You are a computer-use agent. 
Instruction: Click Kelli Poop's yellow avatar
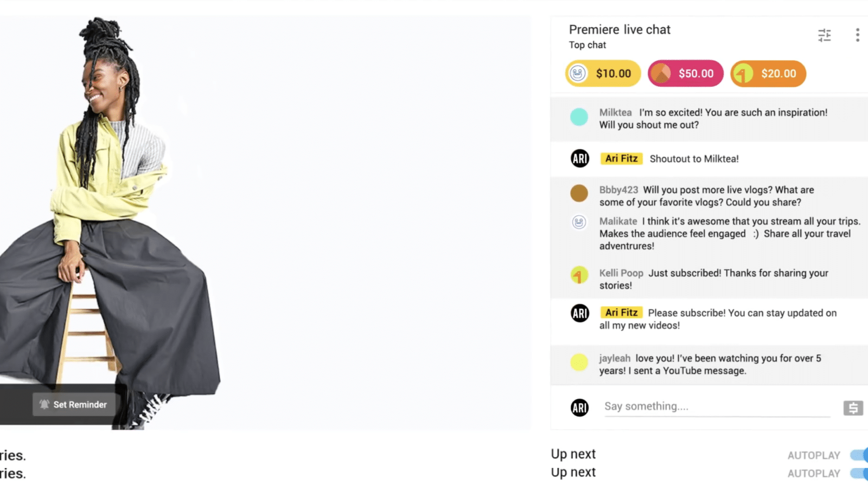click(x=579, y=276)
